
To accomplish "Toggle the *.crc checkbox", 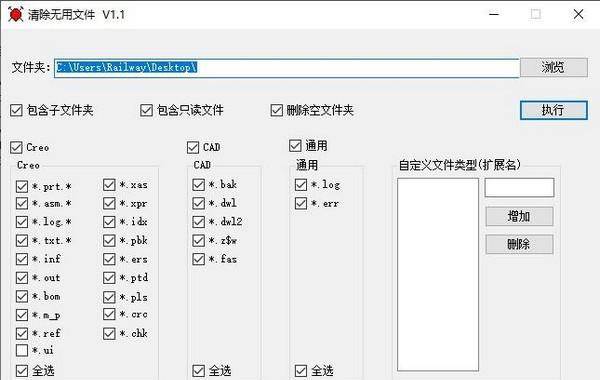I will 109,314.
